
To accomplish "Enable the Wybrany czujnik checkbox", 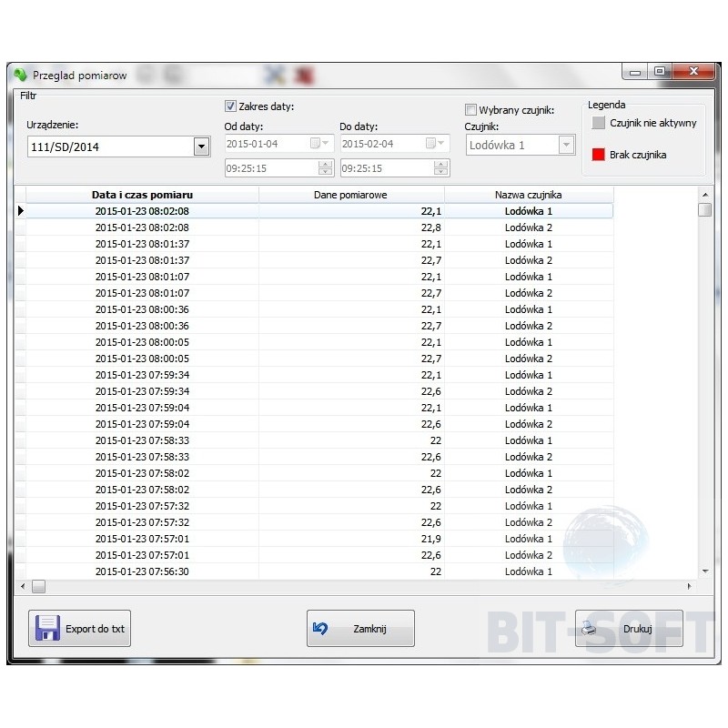I will pos(470,109).
